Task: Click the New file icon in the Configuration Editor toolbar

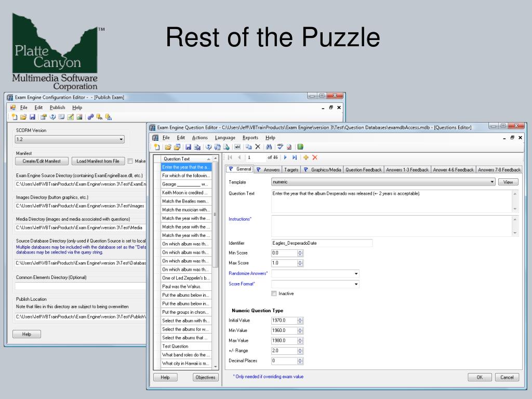Action: tap(14, 117)
